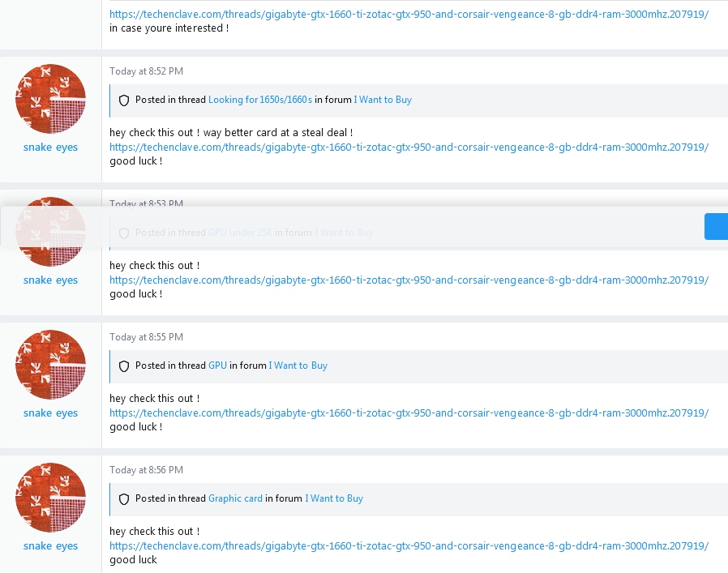Screen dimensions: 728x573
Task: Follow the techenclave URL under "steal deal" message
Action: [x=409, y=148]
